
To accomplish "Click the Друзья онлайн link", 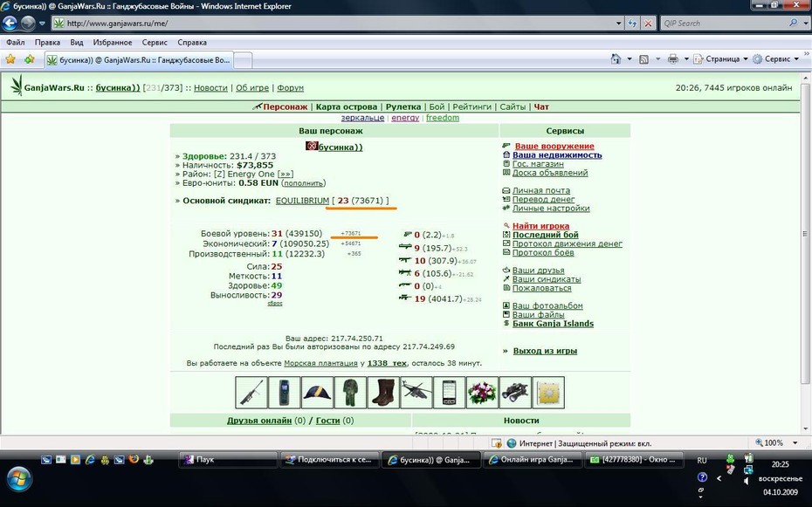I will point(259,421).
